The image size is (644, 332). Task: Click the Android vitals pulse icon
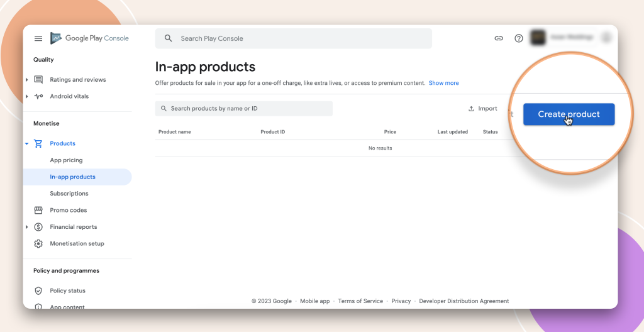point(38,97)
